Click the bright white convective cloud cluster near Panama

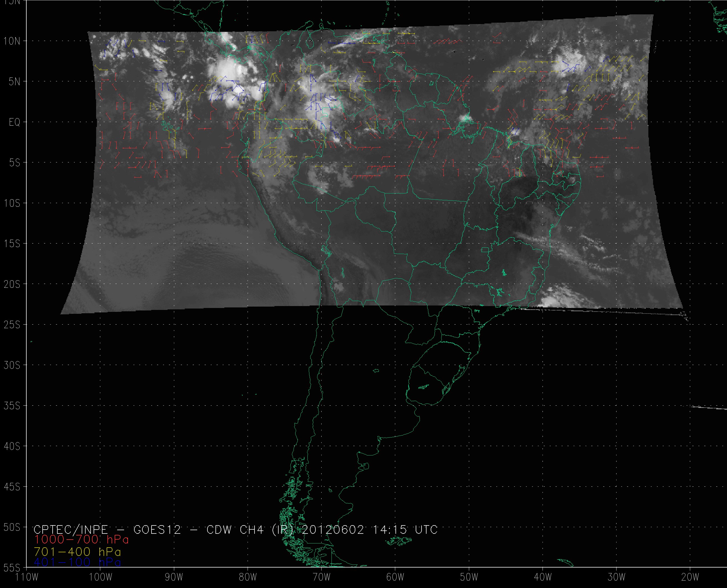[225, 70]
